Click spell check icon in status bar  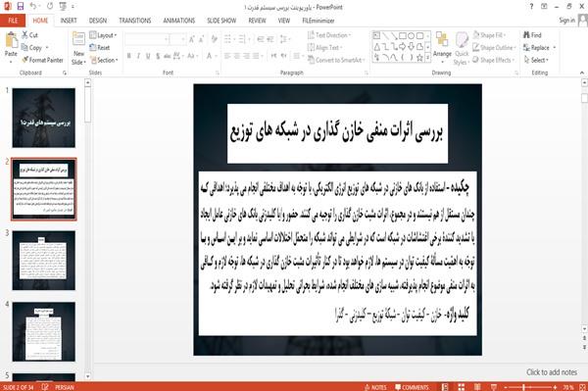pyautogui.click(x=45, y=387)
